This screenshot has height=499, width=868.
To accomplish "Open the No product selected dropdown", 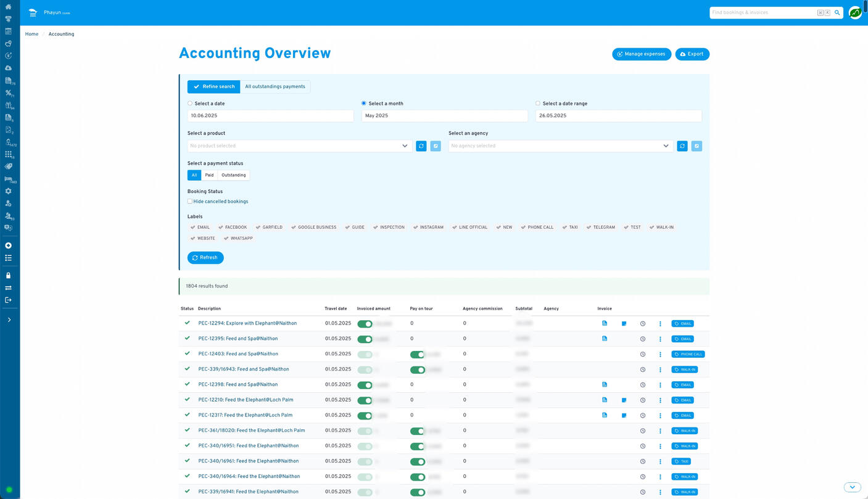I will pos(299,146).
